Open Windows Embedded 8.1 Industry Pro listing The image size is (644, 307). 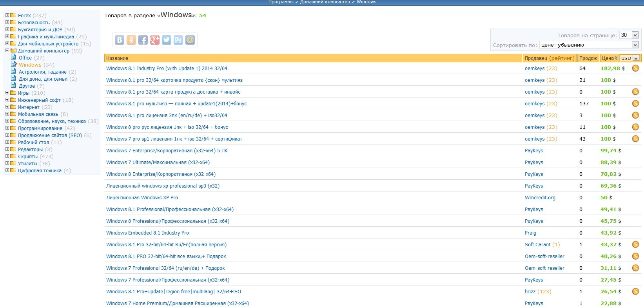point(147,233)
